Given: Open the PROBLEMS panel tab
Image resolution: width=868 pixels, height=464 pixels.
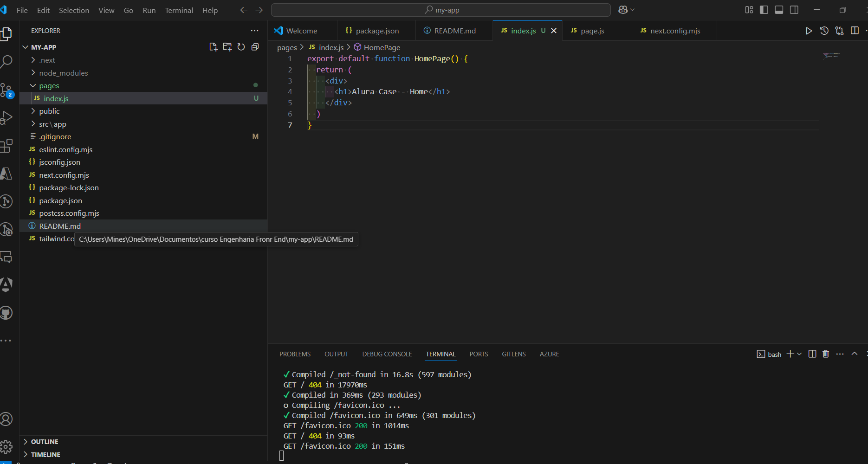Looking at the screenshot, I should (295, 354).
